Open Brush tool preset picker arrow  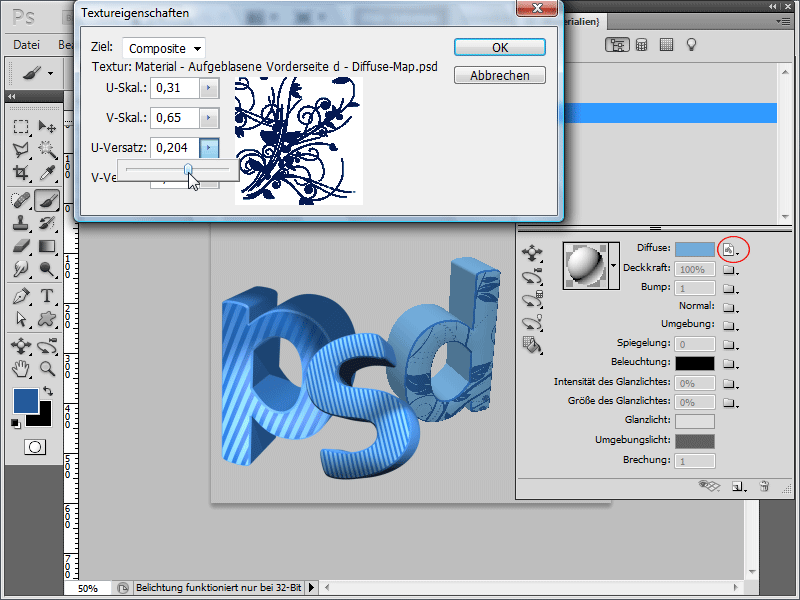click(x=51, y=73)
